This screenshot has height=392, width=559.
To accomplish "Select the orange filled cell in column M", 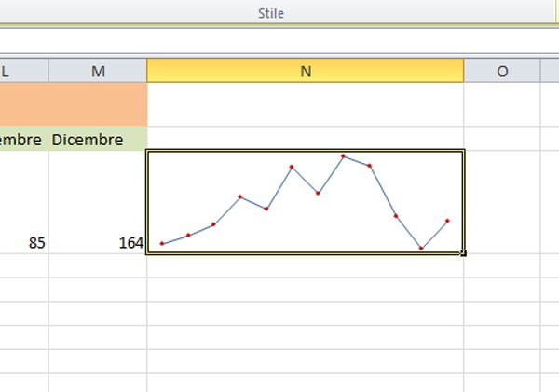I will (x=98, y=104).
